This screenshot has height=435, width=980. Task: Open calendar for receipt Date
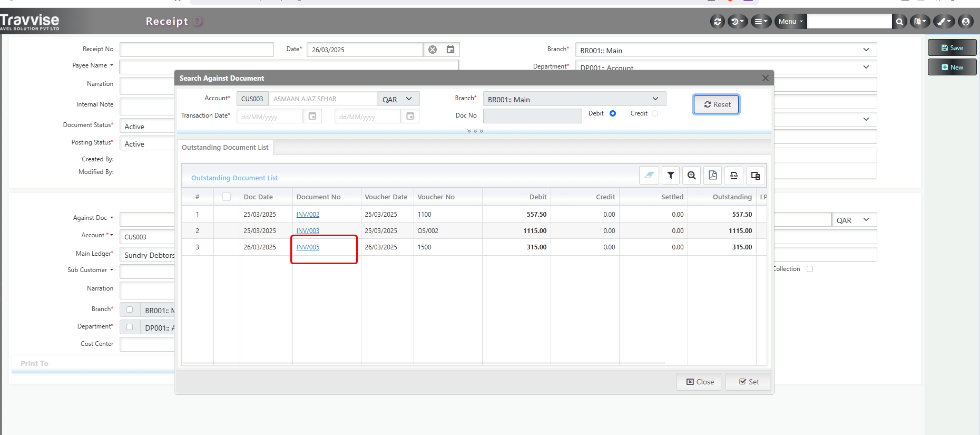click(x=450, y=50)
